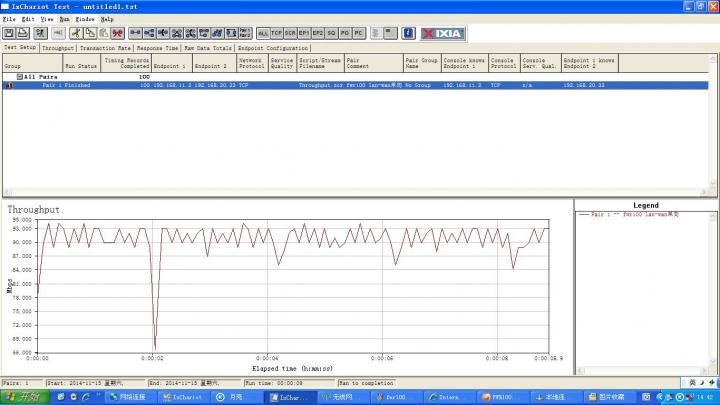Screen dimensions: 720x405
Task: Click the Windows Start button
Action: (24, 397)
